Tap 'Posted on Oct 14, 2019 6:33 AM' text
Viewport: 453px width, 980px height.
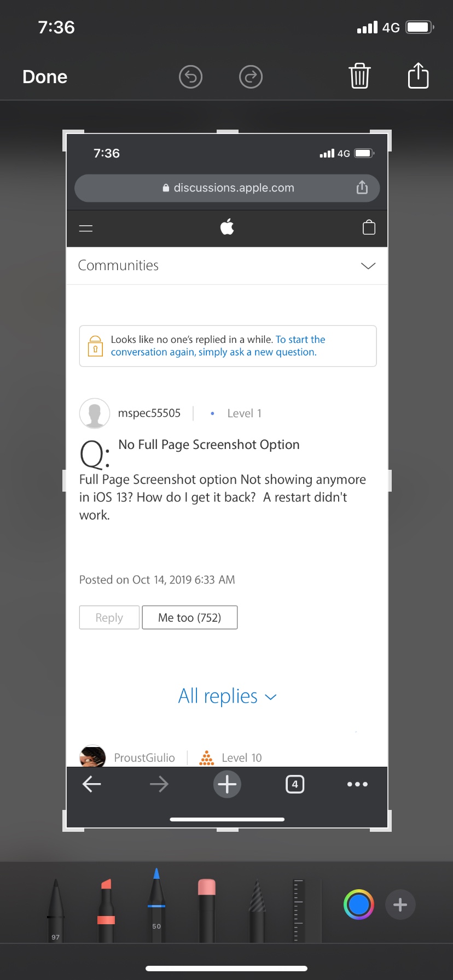pos(157,580)
